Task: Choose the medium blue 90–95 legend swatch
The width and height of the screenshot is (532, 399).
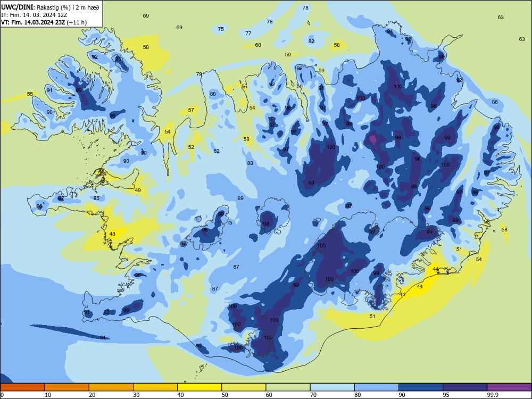Action: click(421, 387)
